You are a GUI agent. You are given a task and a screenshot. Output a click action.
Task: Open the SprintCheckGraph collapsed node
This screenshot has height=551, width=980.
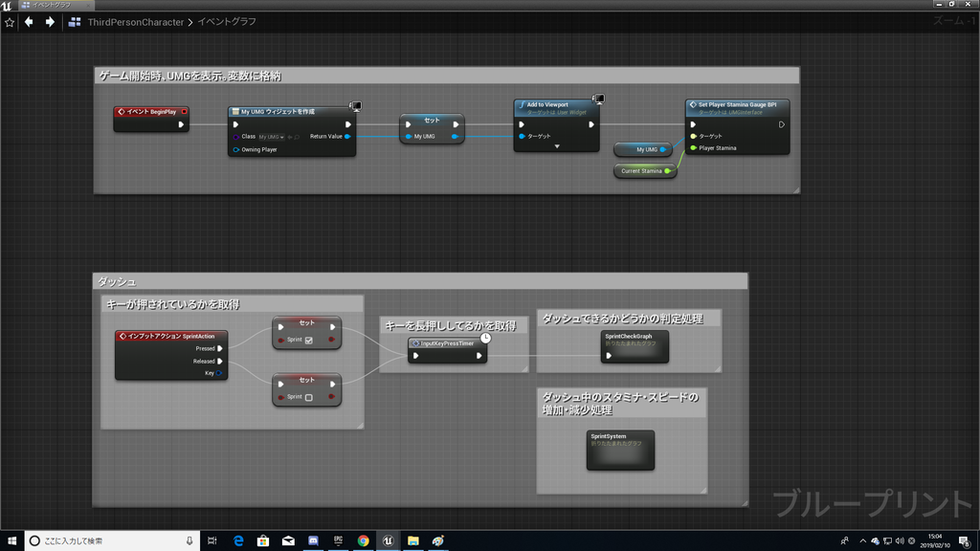coord(635,346)
